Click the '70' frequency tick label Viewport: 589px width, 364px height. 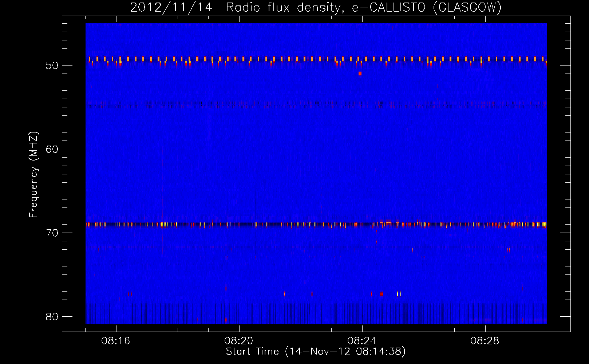pyautogui.click(x=52, y=233)
